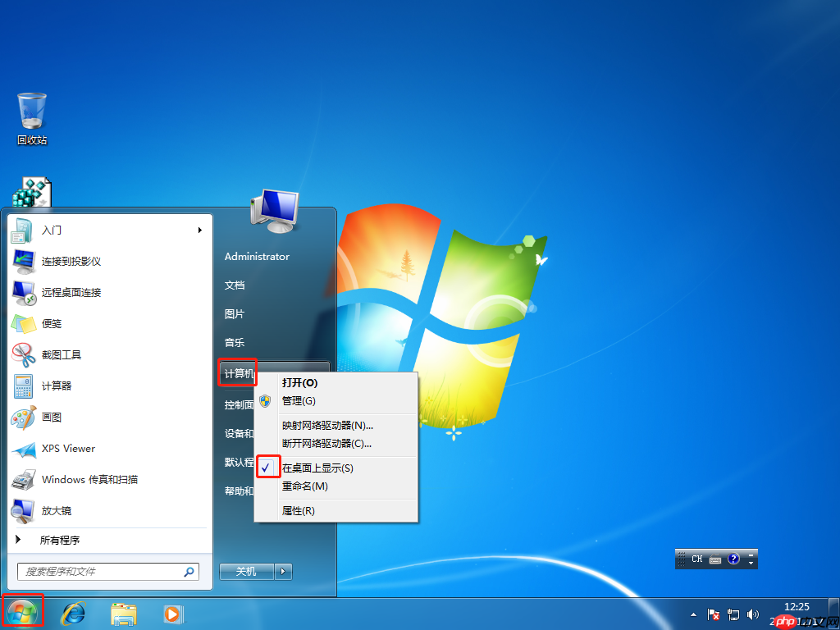The height and width of the screenshot is (630, 840).
Task: Open the shutdown options arrow next to 关机
Action: coord(283,571)
